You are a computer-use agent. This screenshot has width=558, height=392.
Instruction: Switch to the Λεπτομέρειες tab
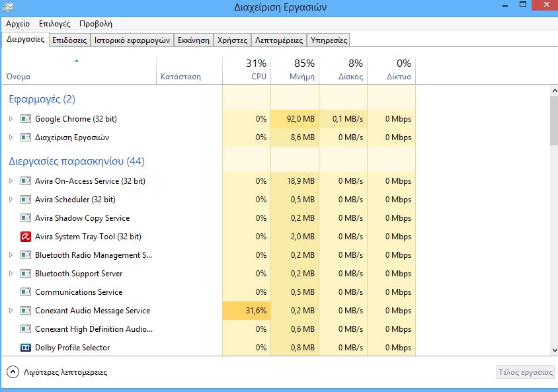(x=279, y=40)
